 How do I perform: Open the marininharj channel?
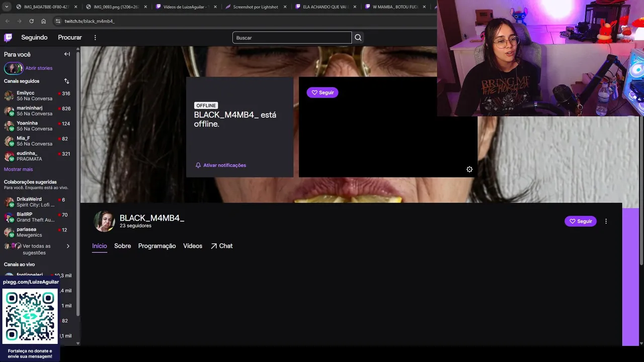point(38,111)
